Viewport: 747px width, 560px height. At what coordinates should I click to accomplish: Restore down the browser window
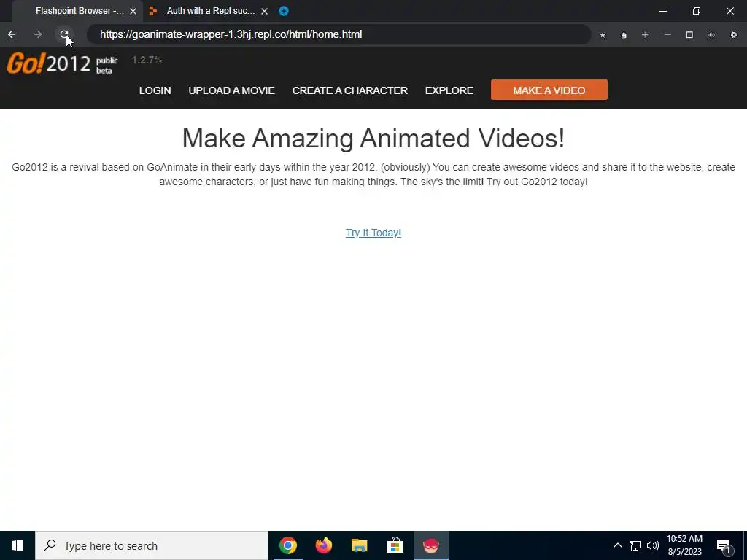coord(697,11)
